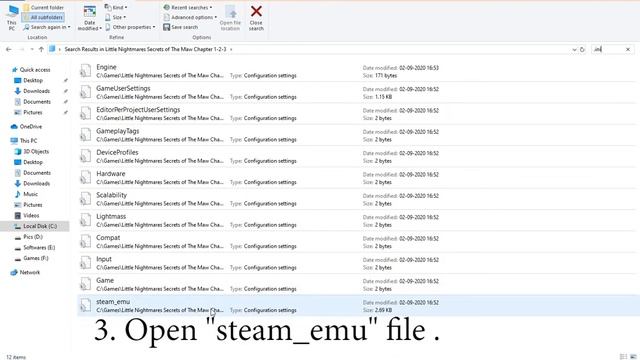Open Search again in dropdown
This screenshot has height=360, width=640.
(x=47, y=27)
